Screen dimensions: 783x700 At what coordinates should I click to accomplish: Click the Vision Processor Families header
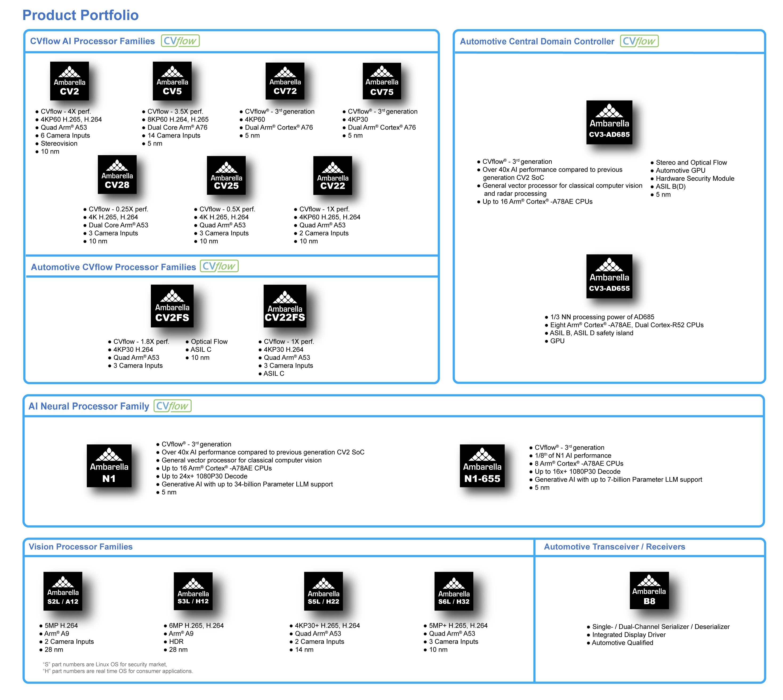(x=80, y=546)
